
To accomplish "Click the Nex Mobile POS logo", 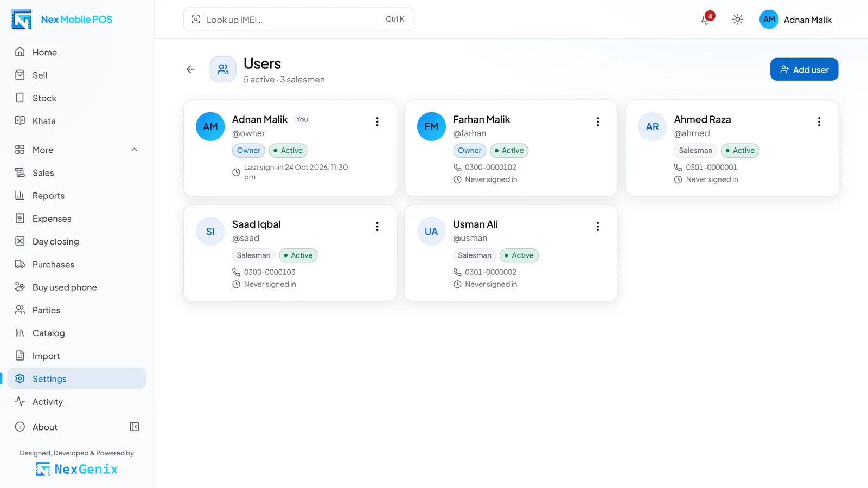I will 62,20.
